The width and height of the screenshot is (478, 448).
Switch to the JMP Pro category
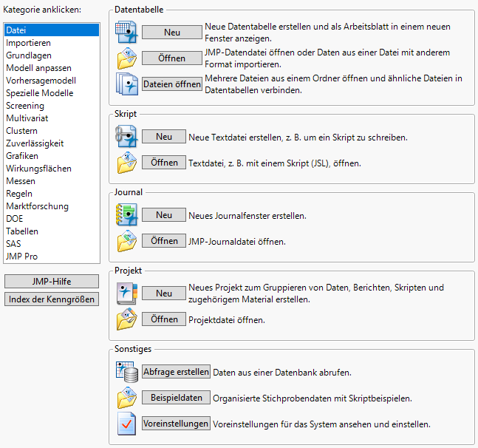[21, 257]
